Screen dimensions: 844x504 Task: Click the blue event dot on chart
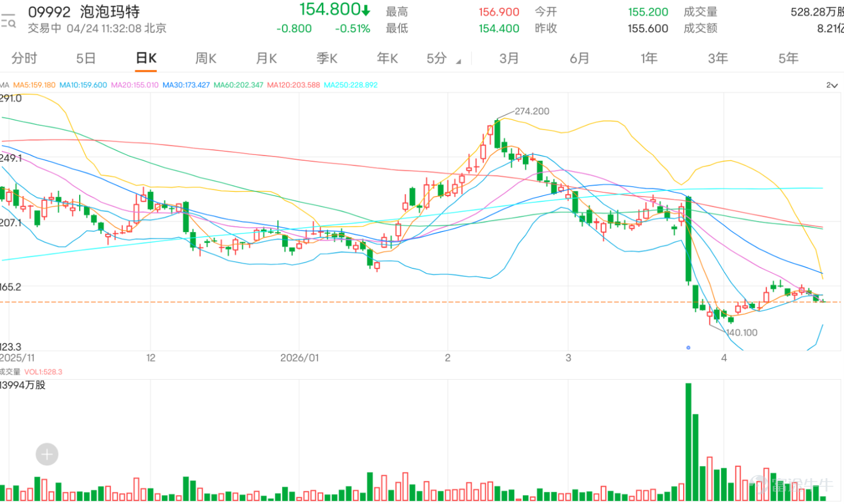[x=688, y=347]
